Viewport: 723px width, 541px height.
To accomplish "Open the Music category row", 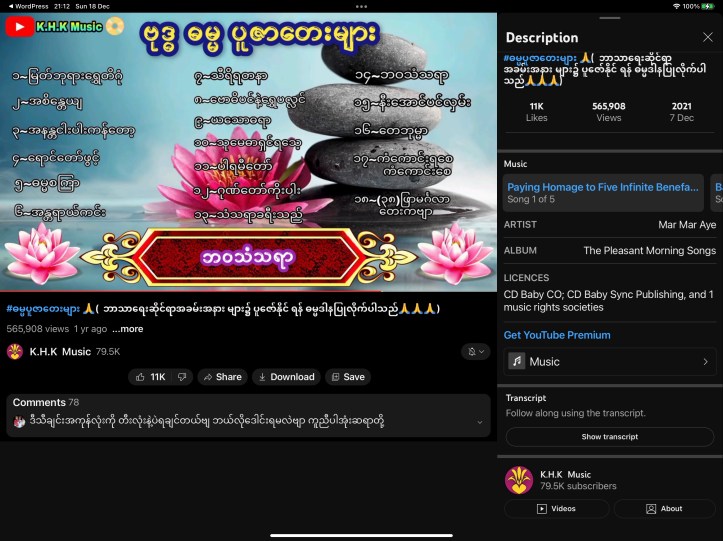I will (610, 362).
